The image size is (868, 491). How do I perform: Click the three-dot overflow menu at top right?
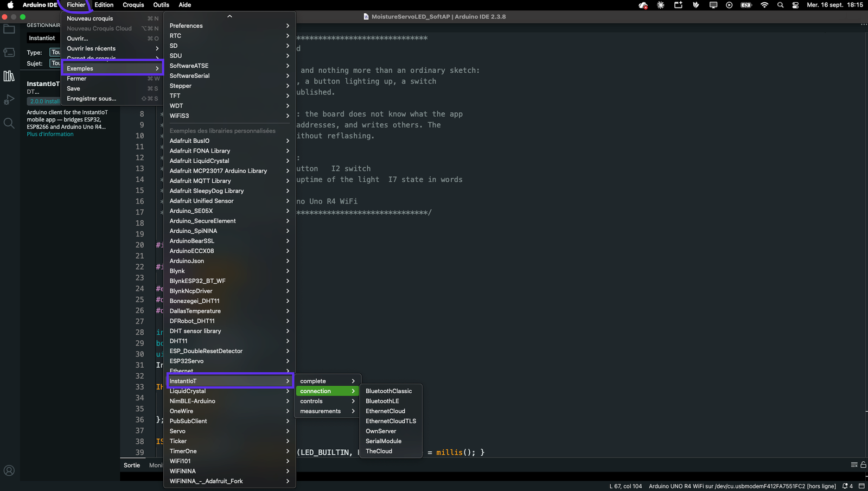coord(864,24)
